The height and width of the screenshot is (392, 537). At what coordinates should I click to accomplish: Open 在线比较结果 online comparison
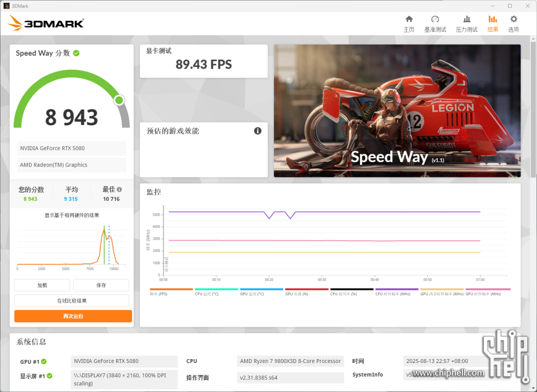click(72, 301)
